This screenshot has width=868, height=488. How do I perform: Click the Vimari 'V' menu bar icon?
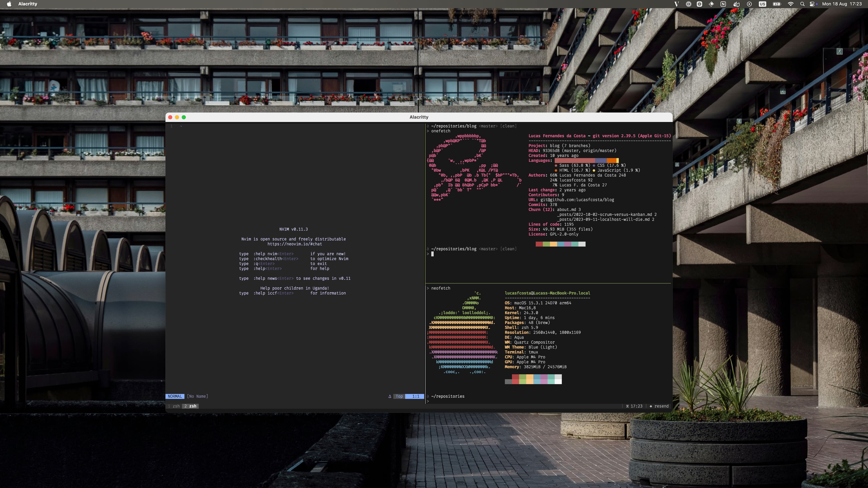click(677, 4)
